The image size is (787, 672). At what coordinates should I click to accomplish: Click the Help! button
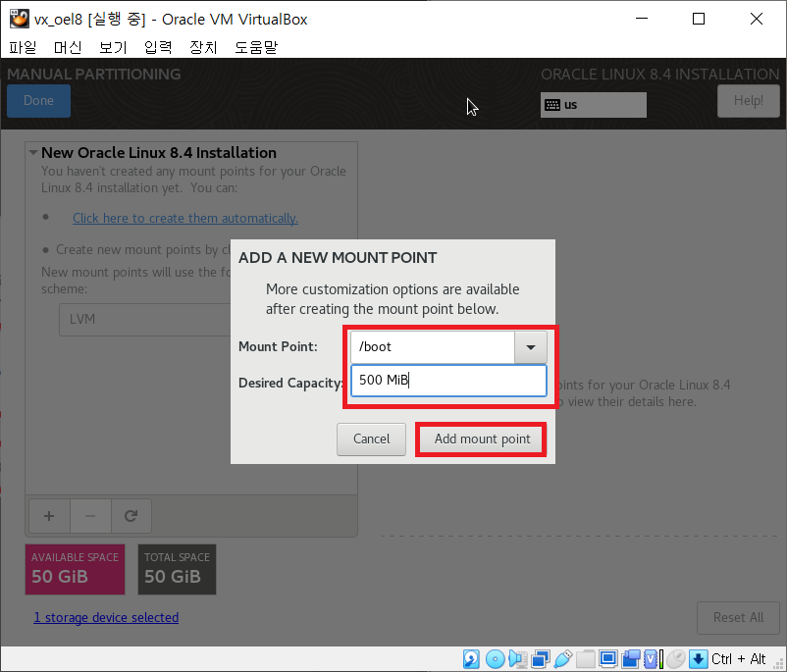(x=749, y=100)
